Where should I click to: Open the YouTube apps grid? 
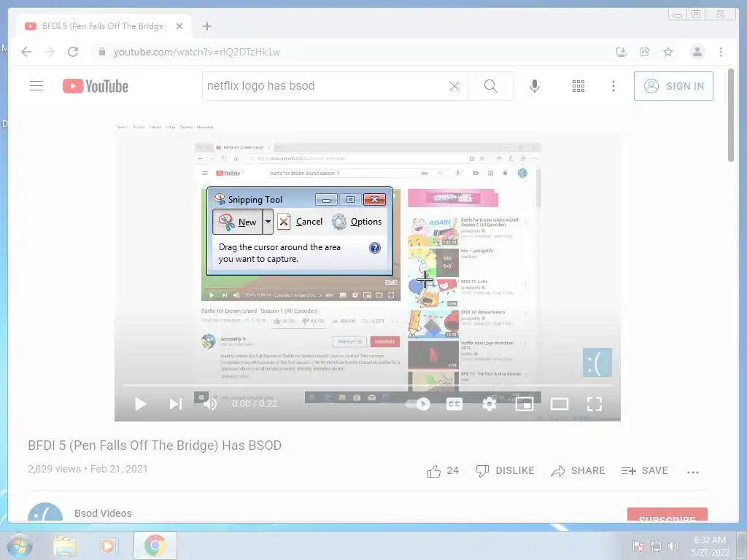[x=578, y=86]
